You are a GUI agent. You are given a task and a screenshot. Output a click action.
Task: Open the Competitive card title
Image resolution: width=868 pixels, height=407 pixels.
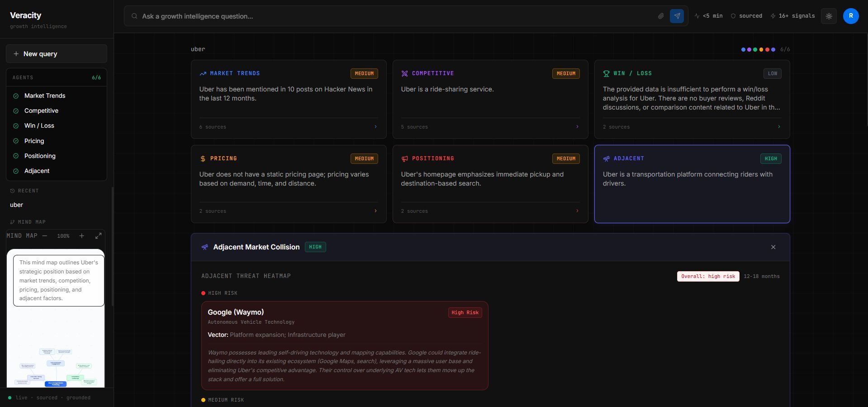click(433, 73)
